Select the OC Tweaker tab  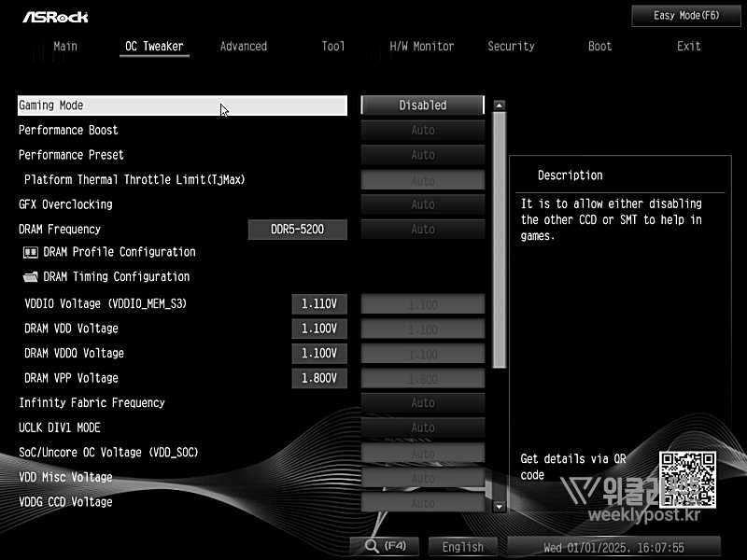(x=154, y=46)
